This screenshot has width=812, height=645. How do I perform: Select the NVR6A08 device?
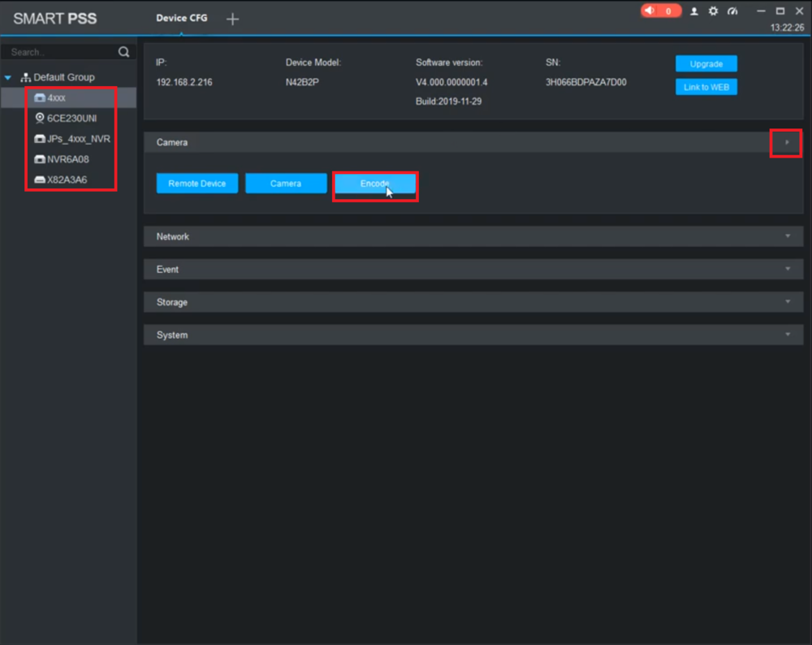67,159
